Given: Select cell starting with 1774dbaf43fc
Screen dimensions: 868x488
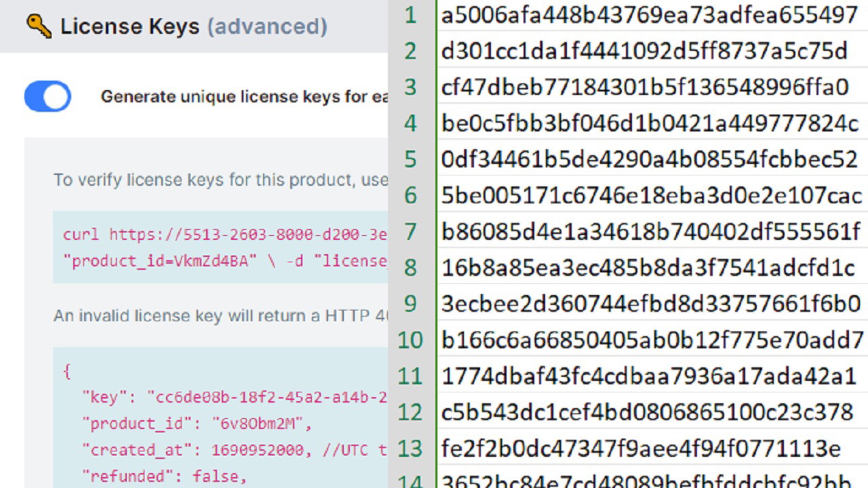Looking at the screenshot, I should click(x=649, y=376).
